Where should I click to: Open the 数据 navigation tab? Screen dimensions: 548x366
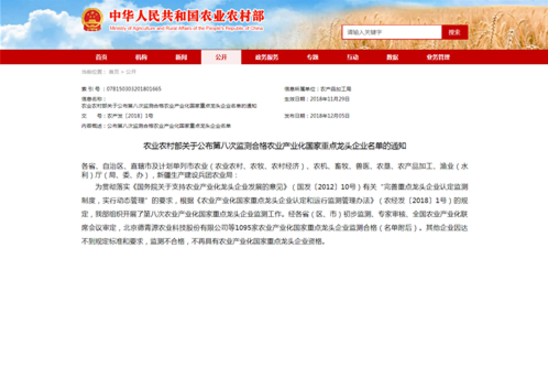[x=392, y=57]
